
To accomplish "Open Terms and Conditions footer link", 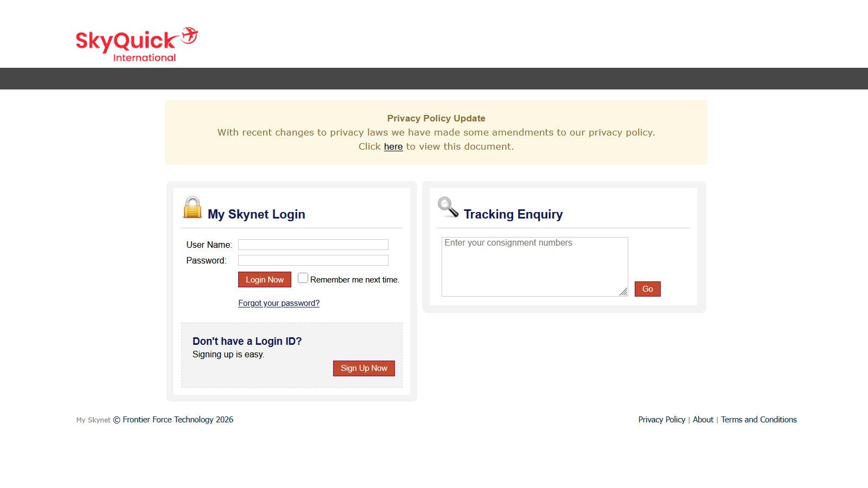I will 758,420.
